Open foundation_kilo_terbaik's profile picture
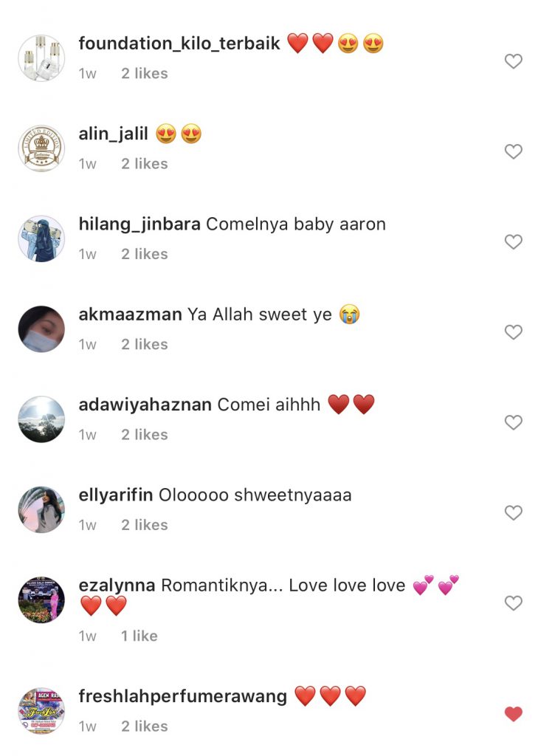The width and height of the screenshot is (555, 756). point(41,58)
